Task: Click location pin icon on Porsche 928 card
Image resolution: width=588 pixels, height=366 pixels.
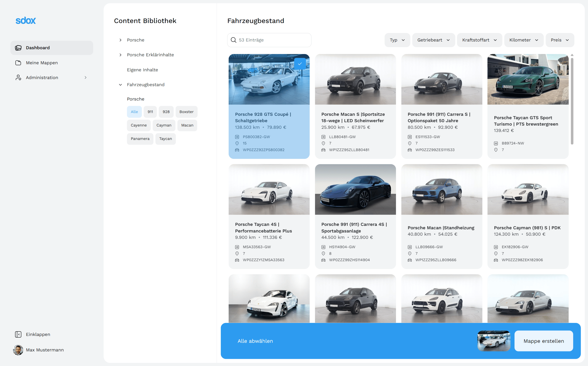Action: point(237,143)
